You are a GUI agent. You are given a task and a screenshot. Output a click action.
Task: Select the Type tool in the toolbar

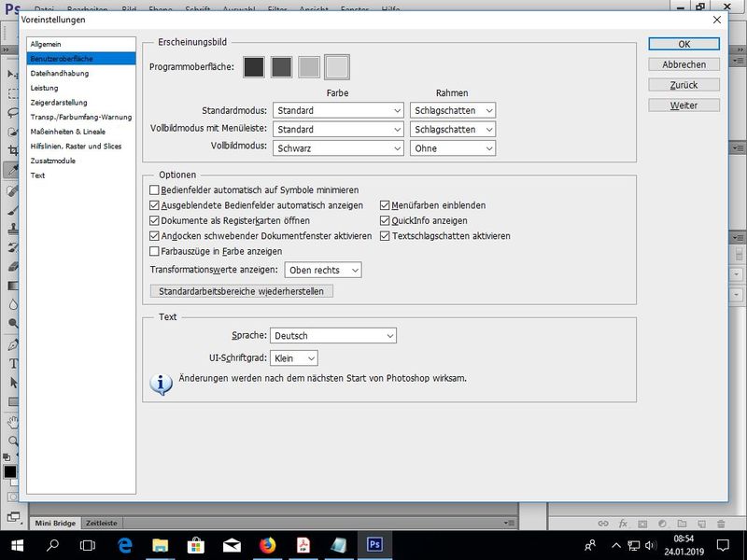tap(13, 363)
